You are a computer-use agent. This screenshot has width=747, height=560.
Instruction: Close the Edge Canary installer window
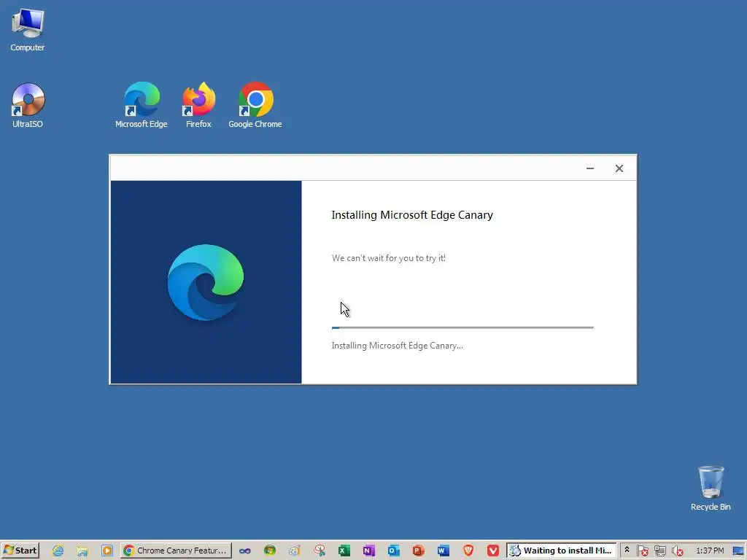pos(619,168)
